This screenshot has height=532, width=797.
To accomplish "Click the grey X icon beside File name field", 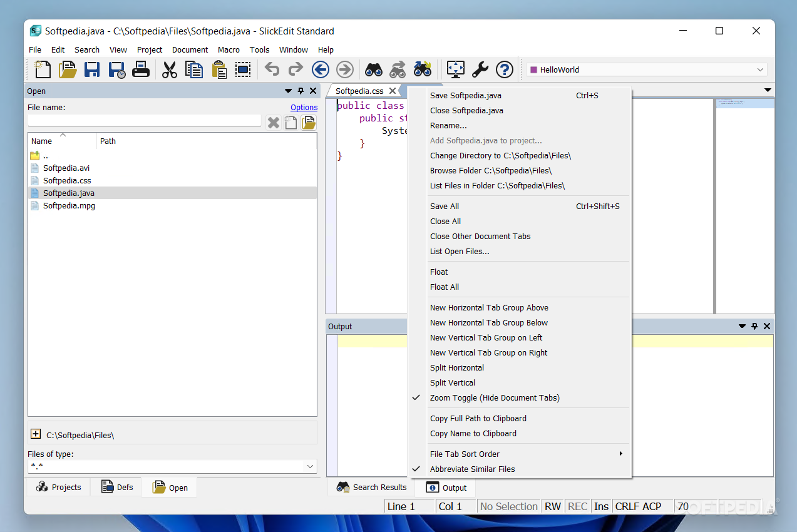I will click(274, 123).
